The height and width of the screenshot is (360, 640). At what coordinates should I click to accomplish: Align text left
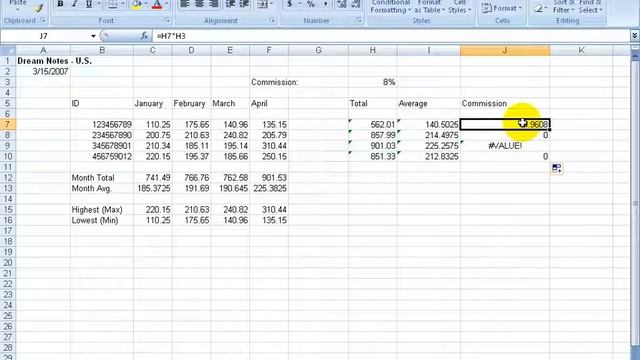point(185,4)
